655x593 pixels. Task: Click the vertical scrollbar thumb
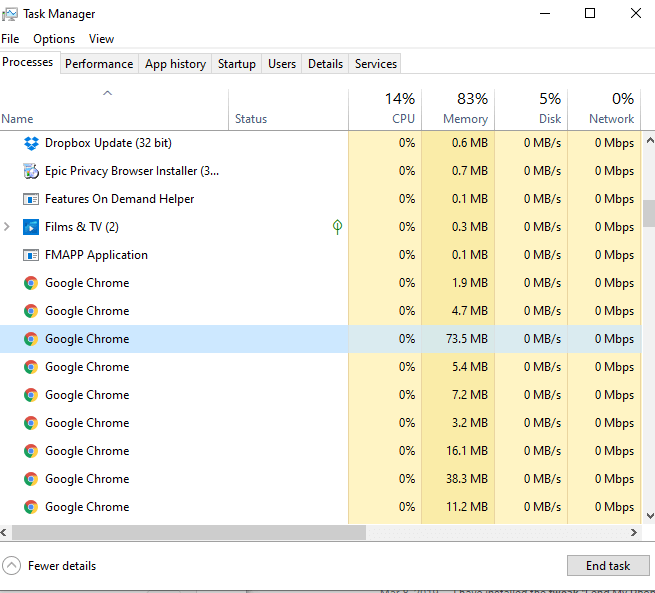(649, 213)
